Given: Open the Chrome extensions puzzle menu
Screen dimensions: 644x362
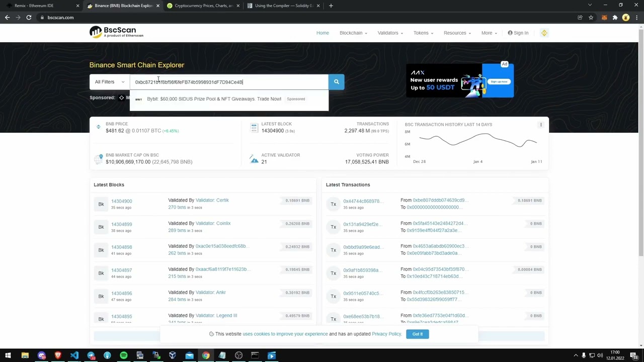Looking at the screenshot, I should (615, 18).
